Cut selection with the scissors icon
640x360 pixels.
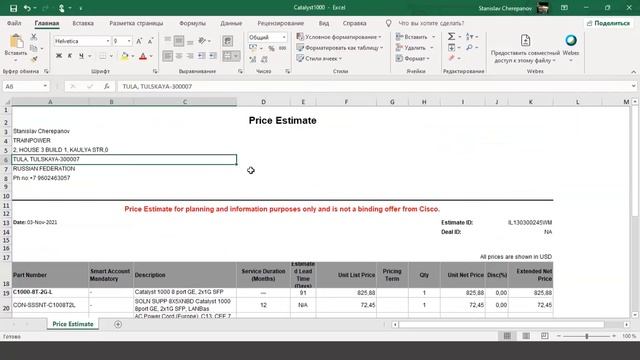point(34,37)
